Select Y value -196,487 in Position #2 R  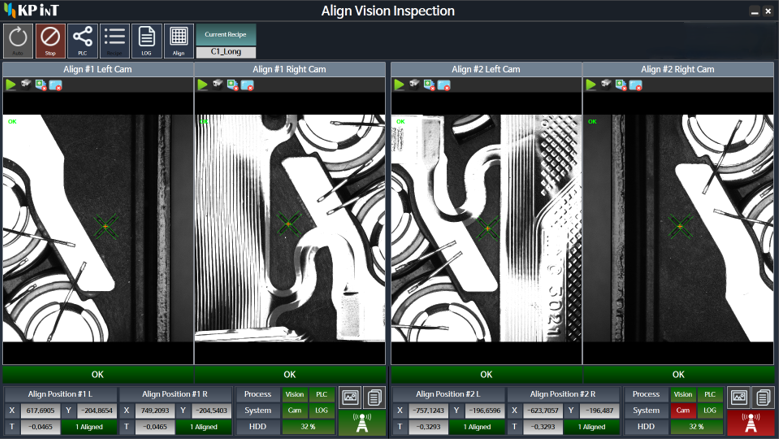tap(600, 411)
